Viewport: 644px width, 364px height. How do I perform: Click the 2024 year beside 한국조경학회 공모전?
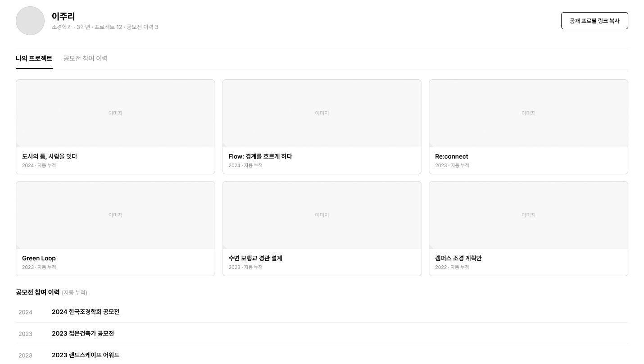tap(25, 312)
